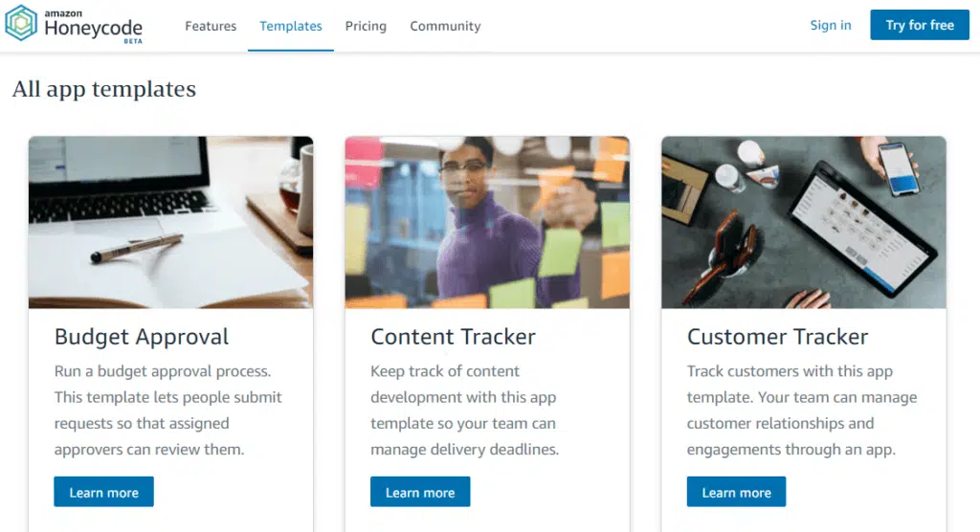Click the Content Tracker card title

click(x=453, y=337)
